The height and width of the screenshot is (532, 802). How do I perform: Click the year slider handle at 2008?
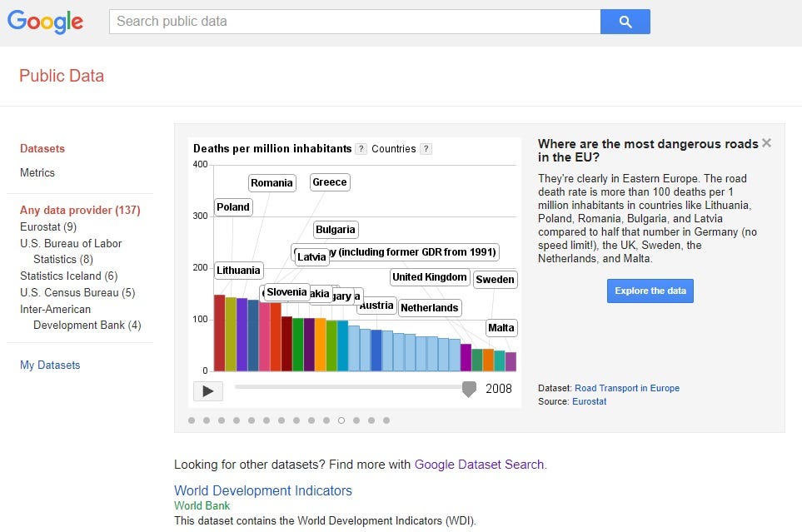[469, 389]
